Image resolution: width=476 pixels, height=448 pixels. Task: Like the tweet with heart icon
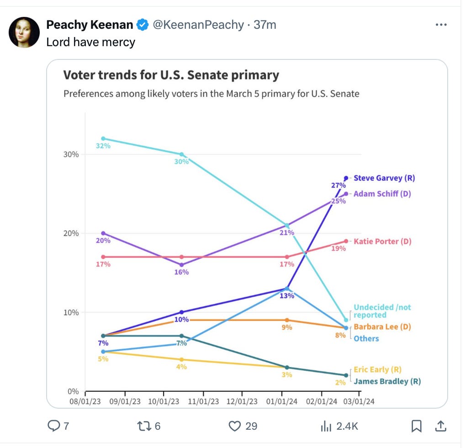click(x=234, y=426)
